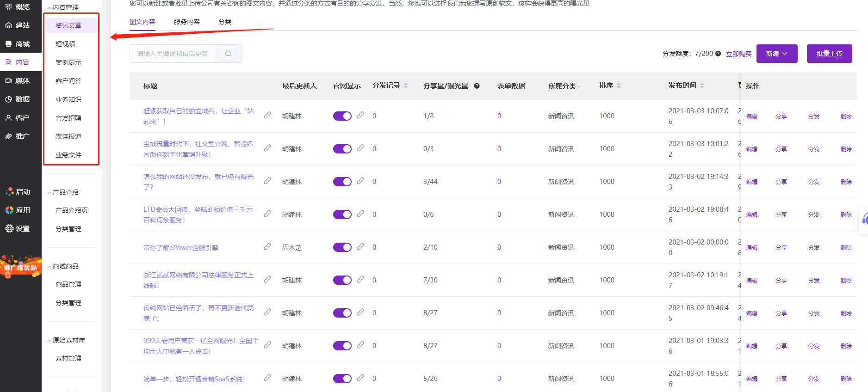The image size is (868, 392).
Task: Click link icon beside title 浙江贰贰网络有限公司
Action: 267,279
